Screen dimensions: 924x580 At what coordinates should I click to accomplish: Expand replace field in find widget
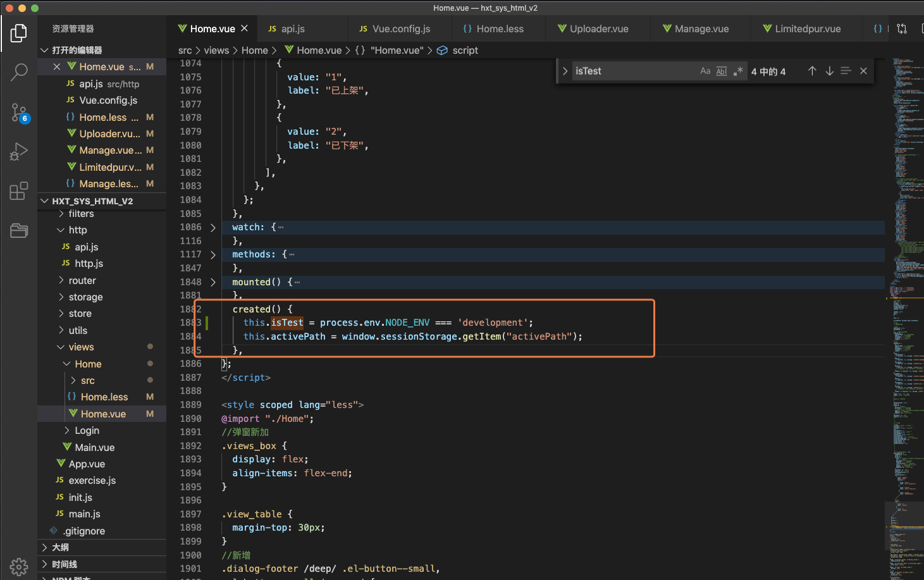tap(565, 71)
